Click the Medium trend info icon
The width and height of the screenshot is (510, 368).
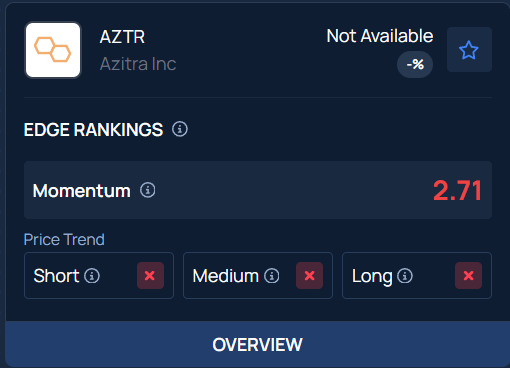(x=272, y=276)
